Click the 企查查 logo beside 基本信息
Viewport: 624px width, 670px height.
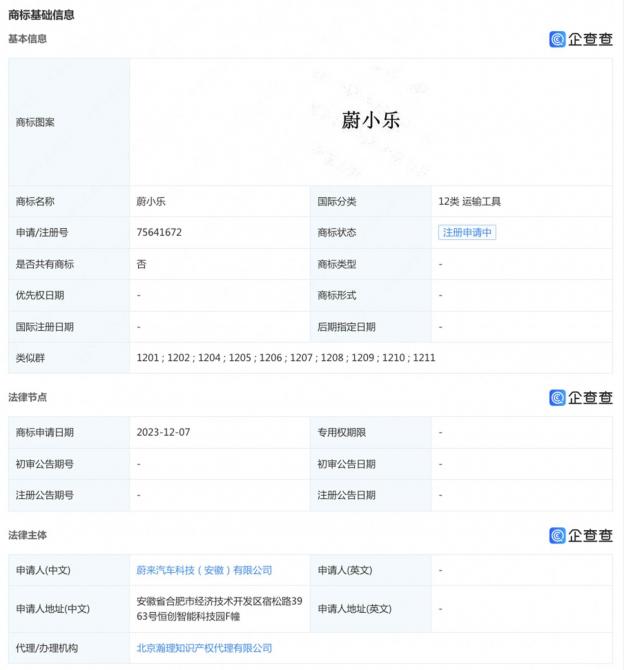click(x=580, y=39)
